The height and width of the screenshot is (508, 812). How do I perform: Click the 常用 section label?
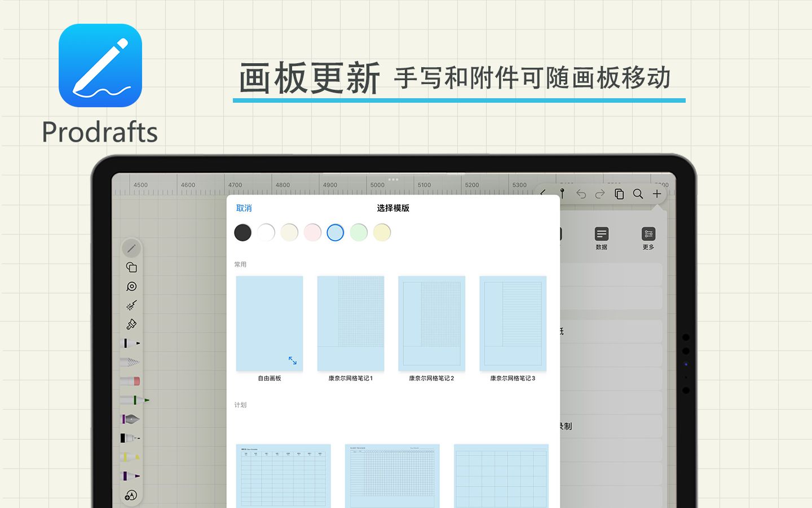tap(240, 264)
